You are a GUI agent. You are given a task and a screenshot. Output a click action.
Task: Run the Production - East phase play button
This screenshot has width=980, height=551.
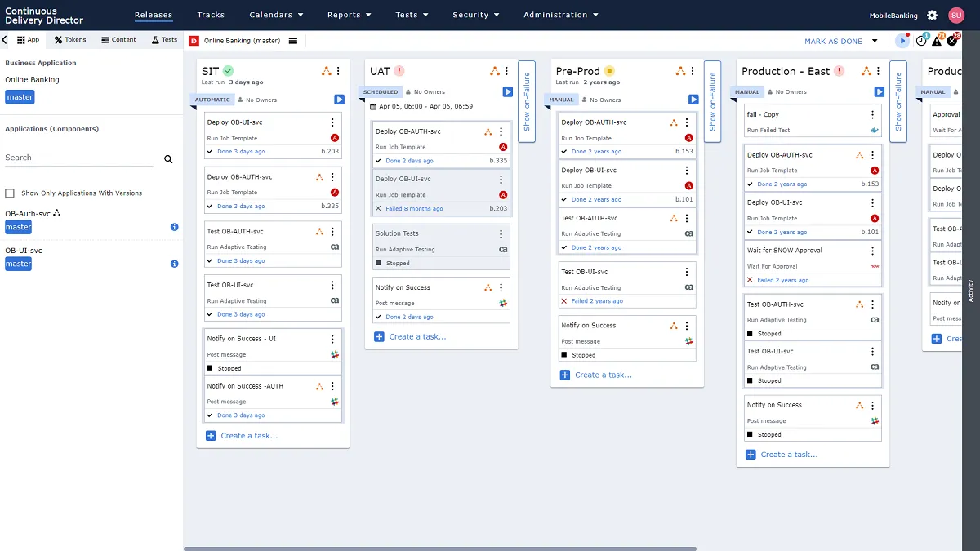(x=880, y=92)
